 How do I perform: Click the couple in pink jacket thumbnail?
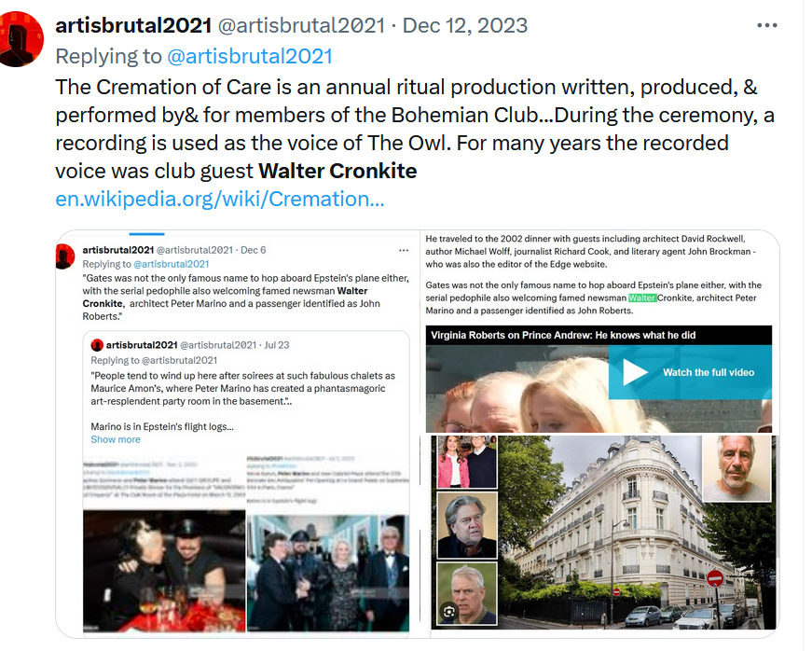[467, 462]
